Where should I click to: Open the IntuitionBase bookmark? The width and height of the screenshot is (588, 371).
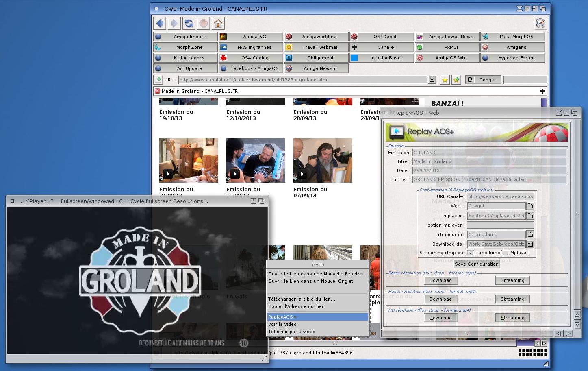pos(382,58)
